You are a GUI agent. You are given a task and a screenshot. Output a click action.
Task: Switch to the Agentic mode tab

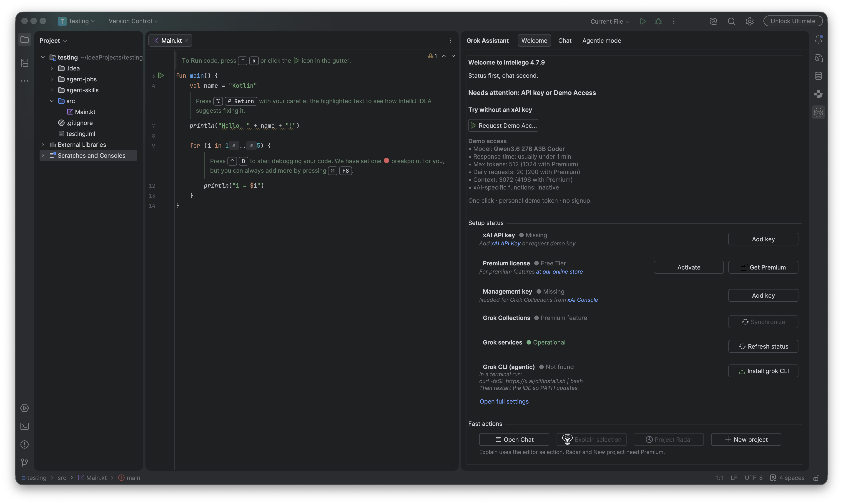[x=601, y=40]
